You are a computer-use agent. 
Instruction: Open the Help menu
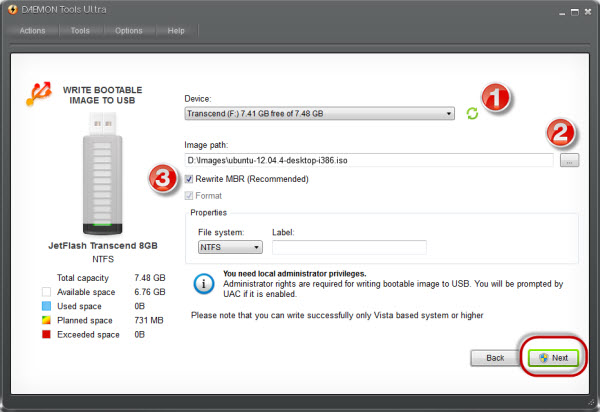tap(176, 31)
